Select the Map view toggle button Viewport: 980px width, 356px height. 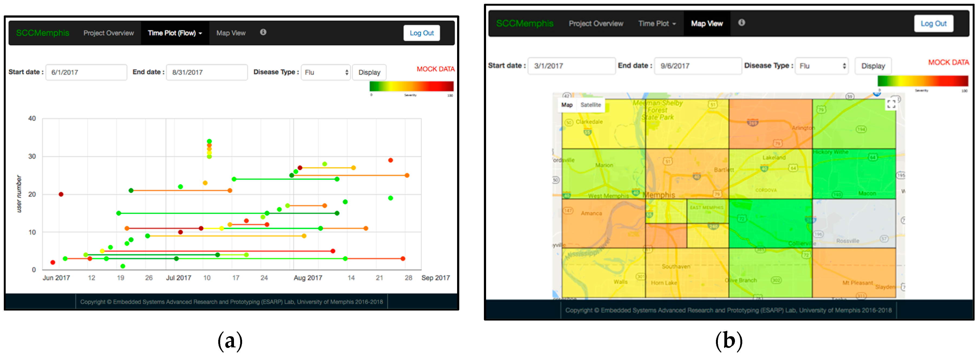coord(567,105)
